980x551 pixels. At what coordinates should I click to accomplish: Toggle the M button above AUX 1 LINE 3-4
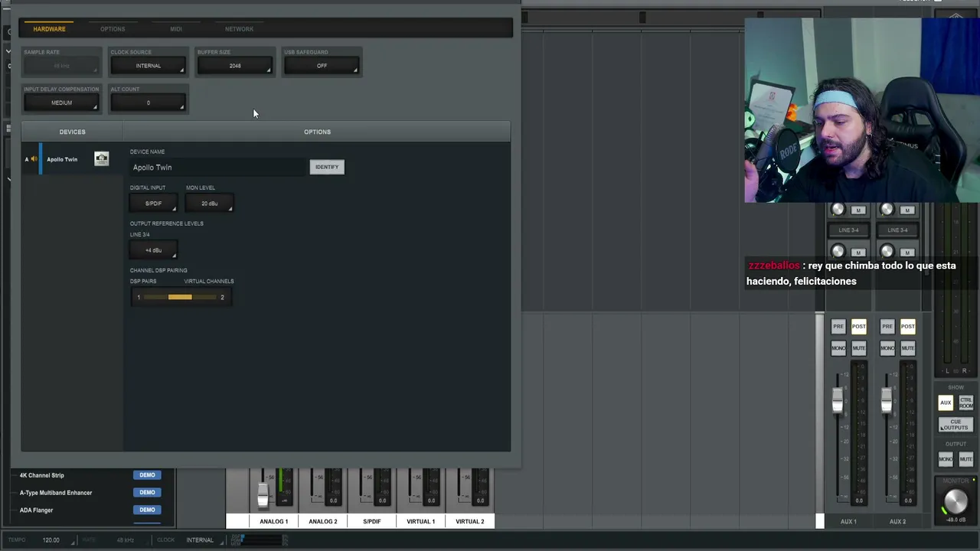[x=858, y=210]
